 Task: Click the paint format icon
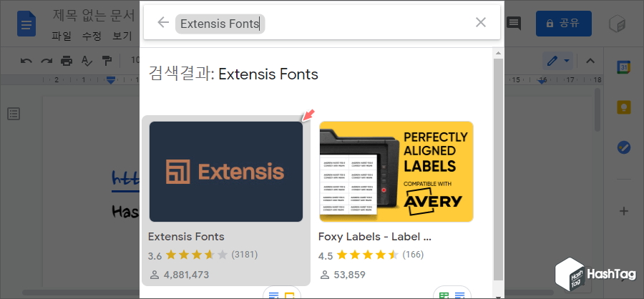[107, 62]
